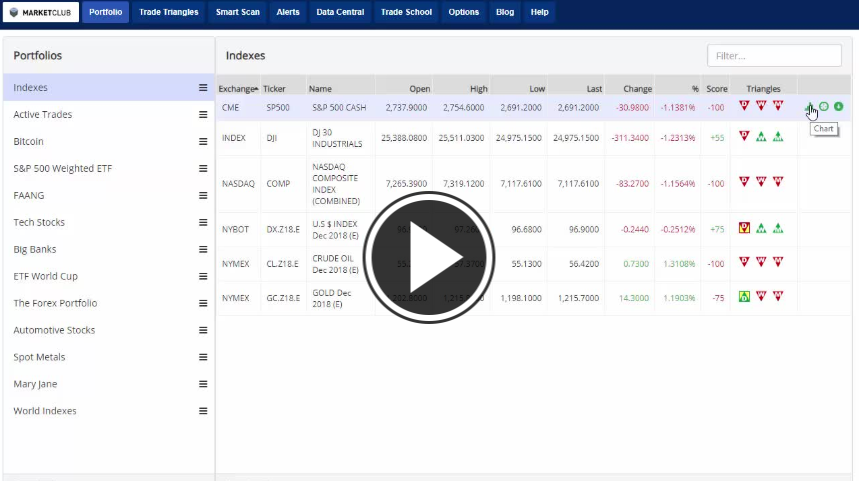
Task: Open the Chart icon for S&P 500 Cash
Action: pyautogui.click(x=809, y=107)
